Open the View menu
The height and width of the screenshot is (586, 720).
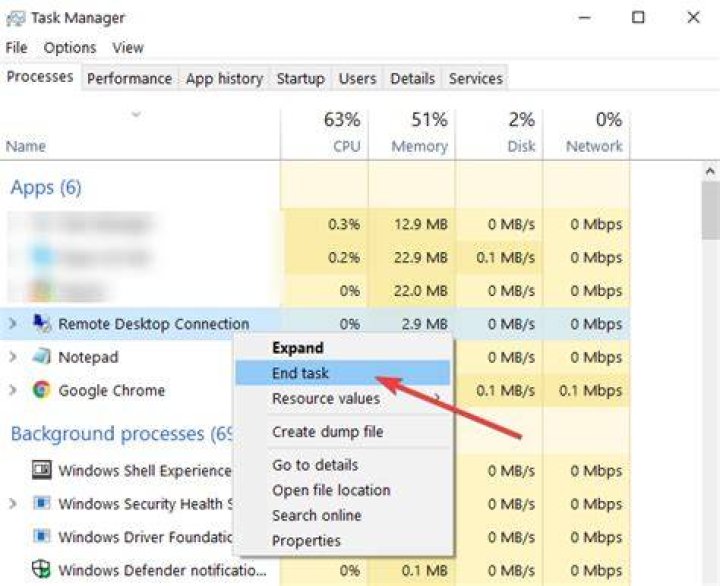coord(128,47)
